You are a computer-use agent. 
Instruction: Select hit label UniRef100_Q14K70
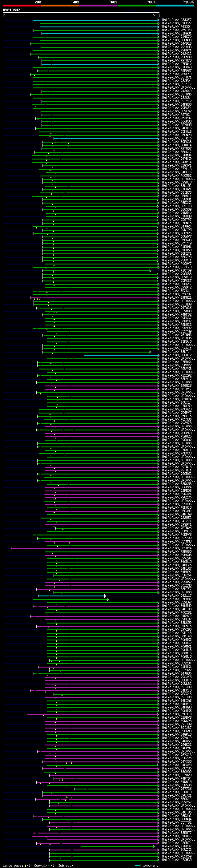tap(176, 37)
